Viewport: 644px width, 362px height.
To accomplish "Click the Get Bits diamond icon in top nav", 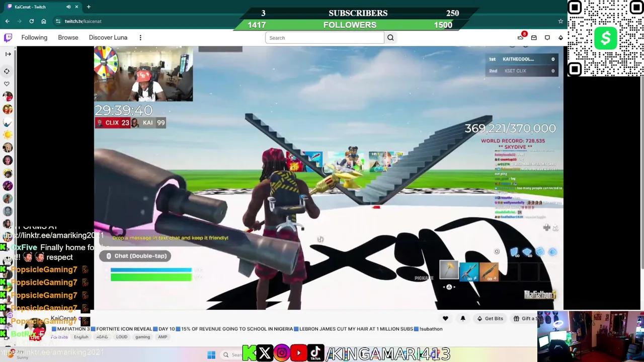I will pos(560,38).
